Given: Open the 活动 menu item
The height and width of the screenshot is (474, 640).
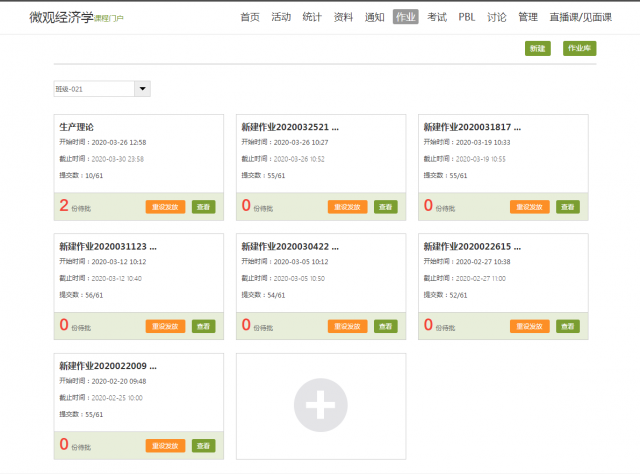Looking at the screenshot, I should coord(281,17).
